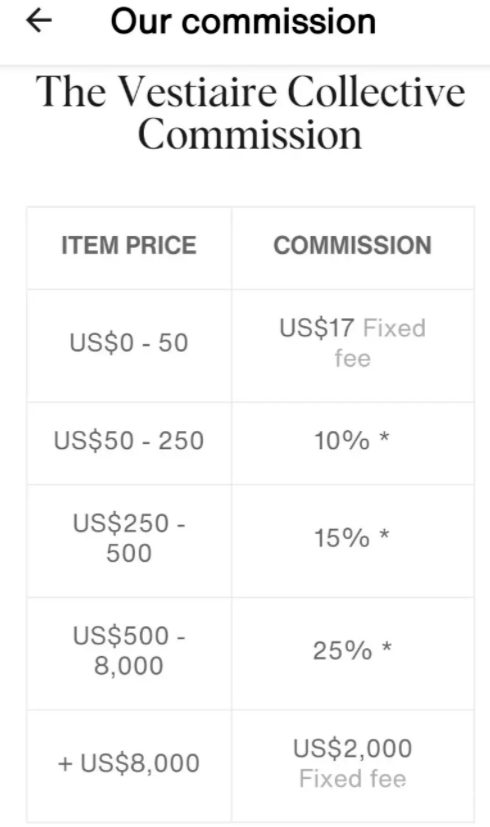Click the US$2,000 Fixed fee cell
490x827 pixels.
click(352, 763)
